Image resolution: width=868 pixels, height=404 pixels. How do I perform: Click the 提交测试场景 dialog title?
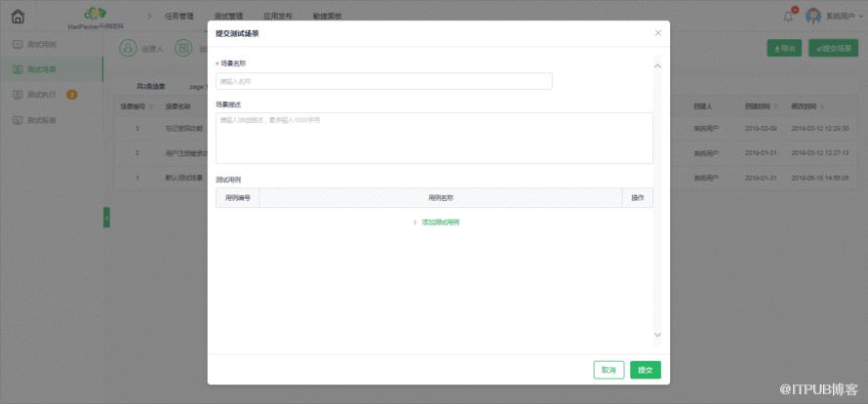tap(237, 34)
